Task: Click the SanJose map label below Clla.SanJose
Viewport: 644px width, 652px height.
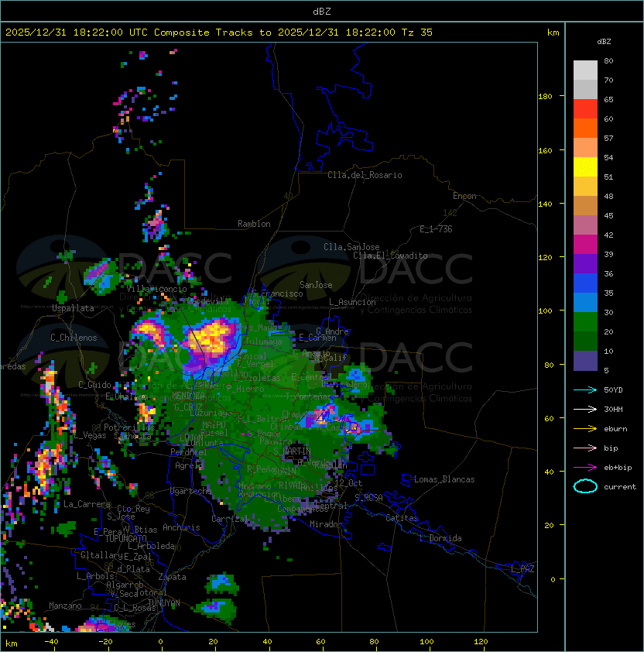Action: click(316, 285)
